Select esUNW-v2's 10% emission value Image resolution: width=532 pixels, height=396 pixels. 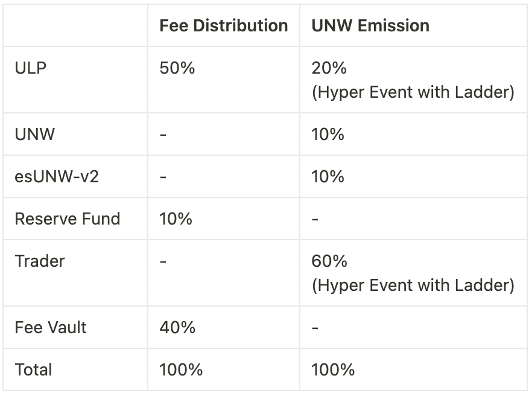pyautogui.click(x=328, y=176)
